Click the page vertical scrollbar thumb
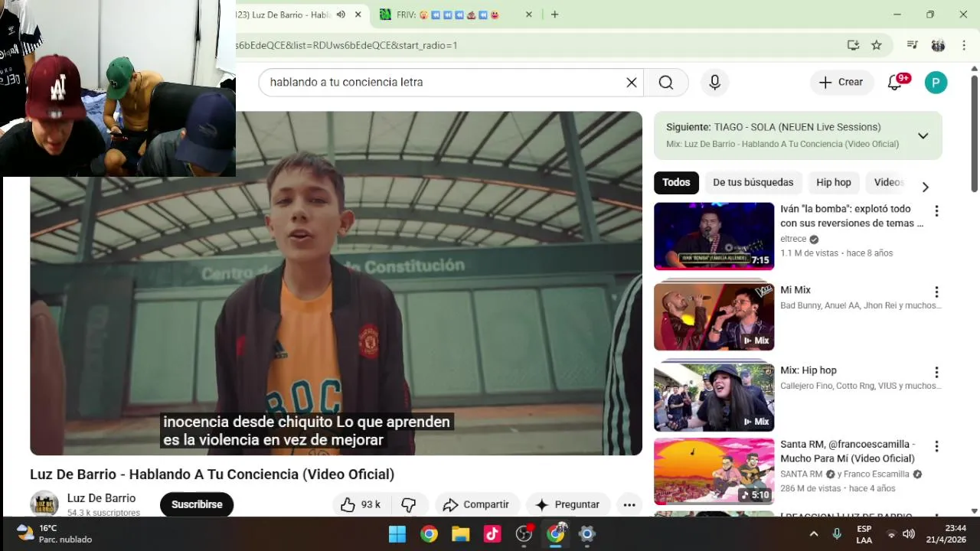 tap(975, 133)
